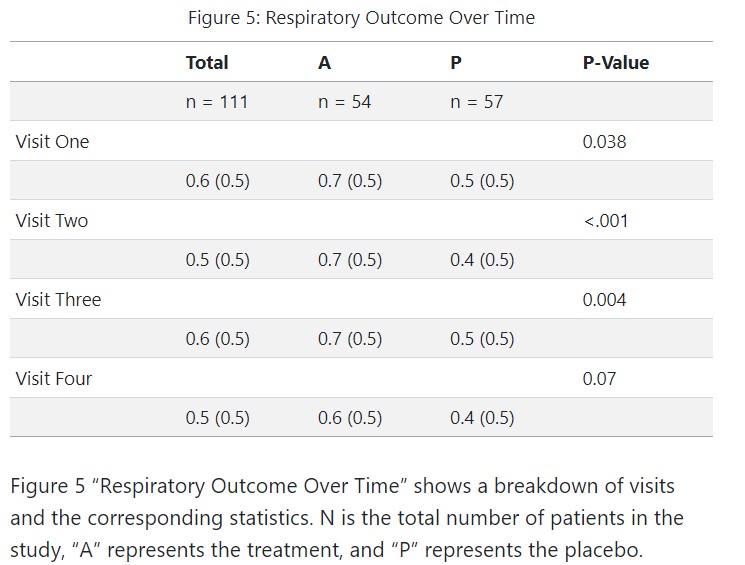The height and width of the screenshot is (565, 745).
Task: Click Visit Two placebo value 0.4 (0.5)
Action: (482, 260)
